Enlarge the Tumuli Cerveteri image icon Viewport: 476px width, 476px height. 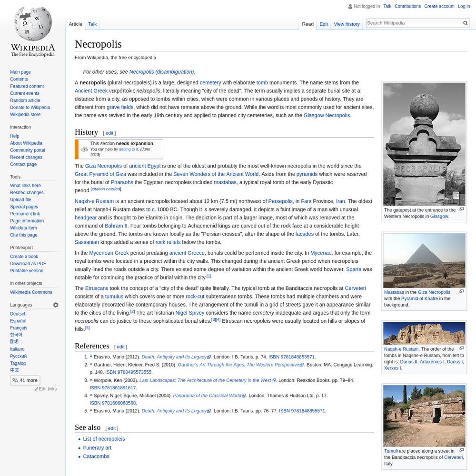coord(461,450)
